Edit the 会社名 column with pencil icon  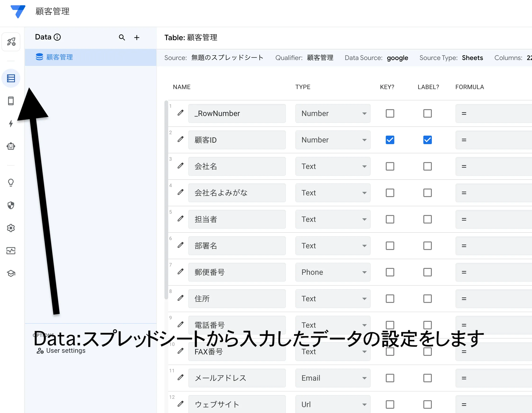click(180, 166)
